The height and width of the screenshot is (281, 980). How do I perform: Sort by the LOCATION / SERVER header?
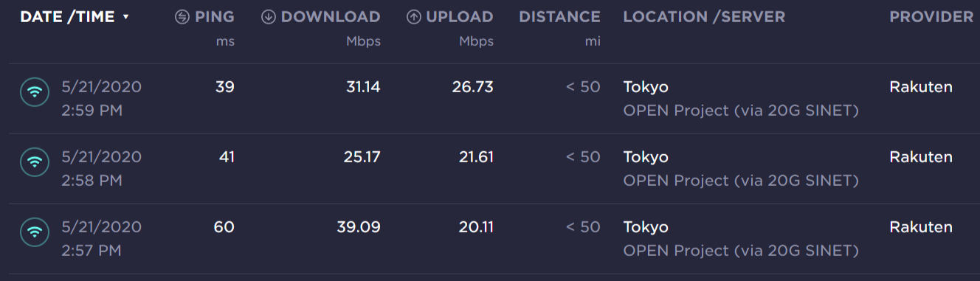coord(704,17)
